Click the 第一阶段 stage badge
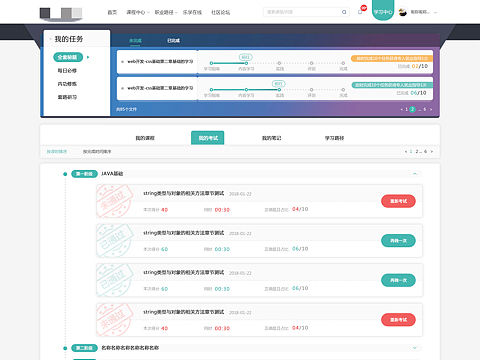Screen dimensions: 480x360 84,174
